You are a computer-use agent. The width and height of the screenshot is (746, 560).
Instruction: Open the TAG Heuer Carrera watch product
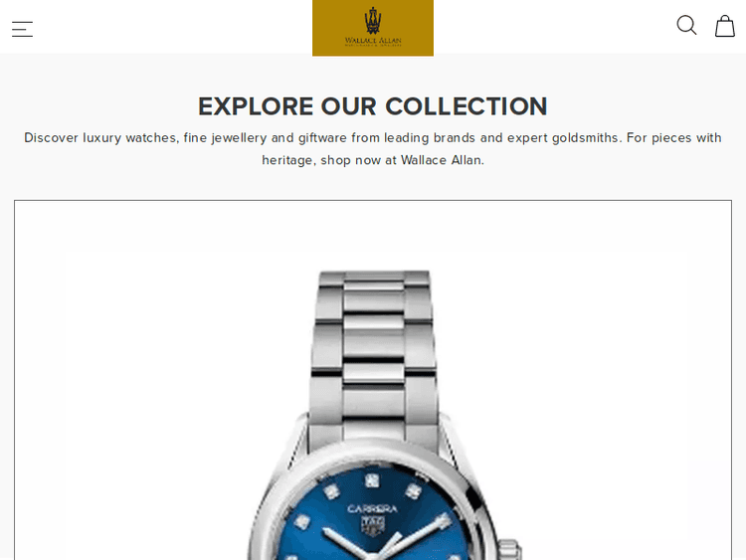click(x=373, y=380)
